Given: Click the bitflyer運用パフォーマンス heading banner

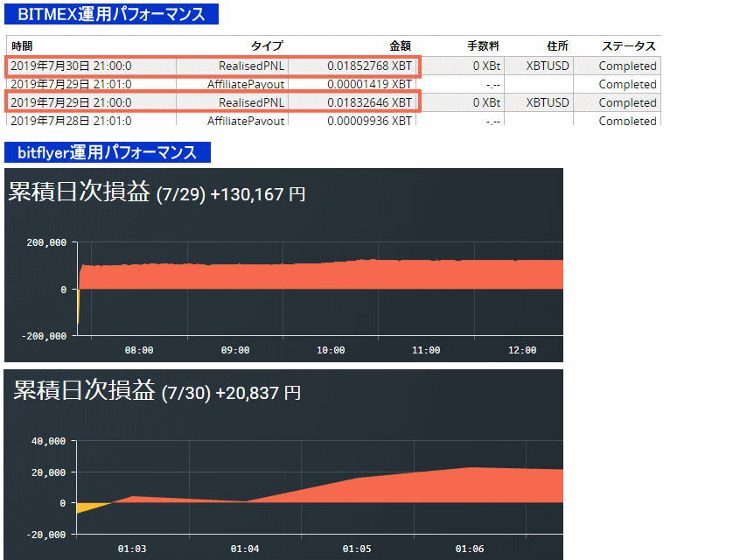Looking at the screenshot, I should click(x=107, y=152).
